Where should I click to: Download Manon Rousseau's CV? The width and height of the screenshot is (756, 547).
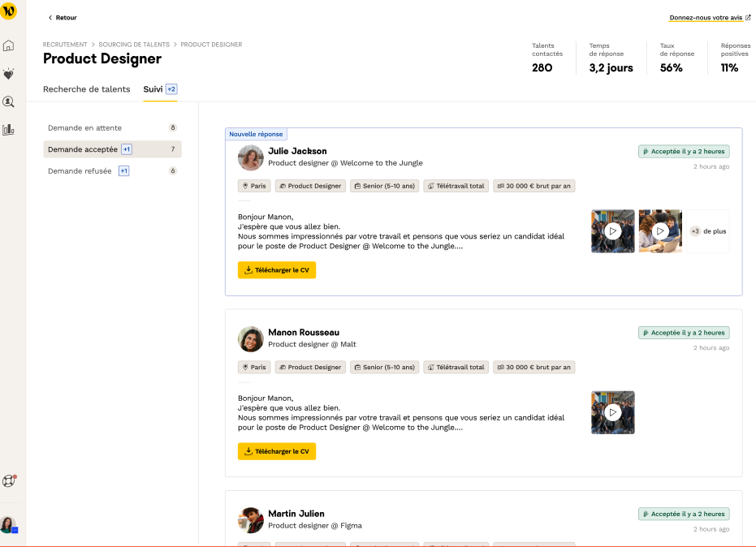[x=276, y=451]
